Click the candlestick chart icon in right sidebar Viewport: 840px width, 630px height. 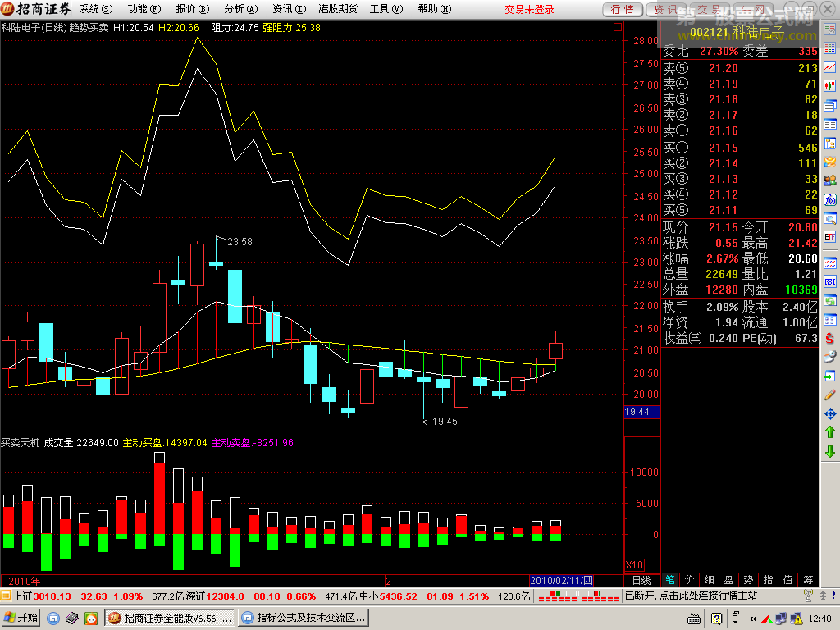[x=830, y=85]
